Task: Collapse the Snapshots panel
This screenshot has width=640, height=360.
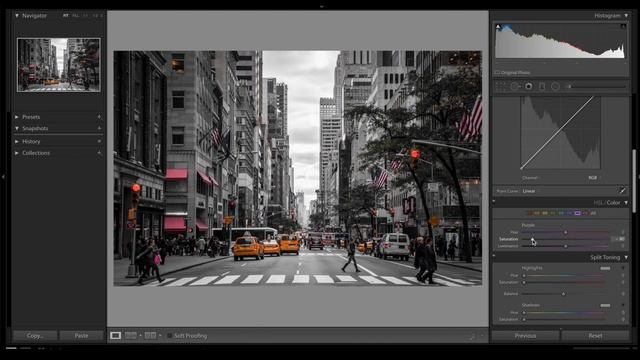Action: (17, 128)
